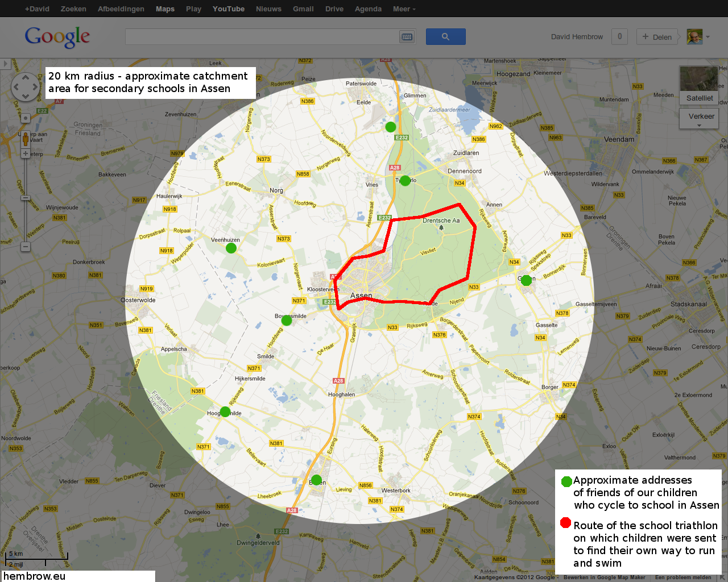Image resolution: width=728 pixels, height=582 pixels.
Task: Zoom out with the minus button
Action: (25, 247)
